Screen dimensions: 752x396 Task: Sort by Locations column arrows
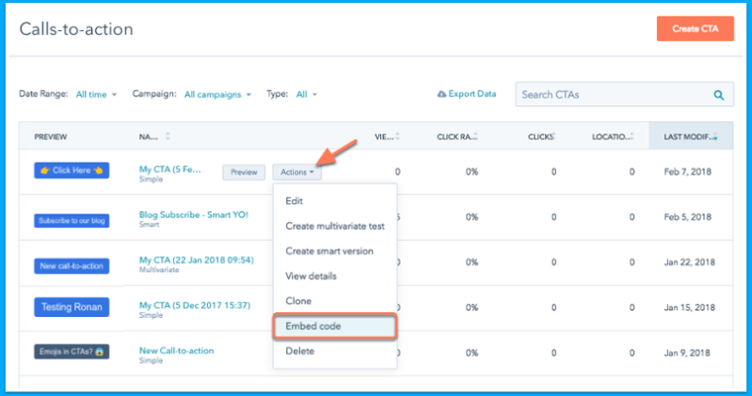(632, 137)
